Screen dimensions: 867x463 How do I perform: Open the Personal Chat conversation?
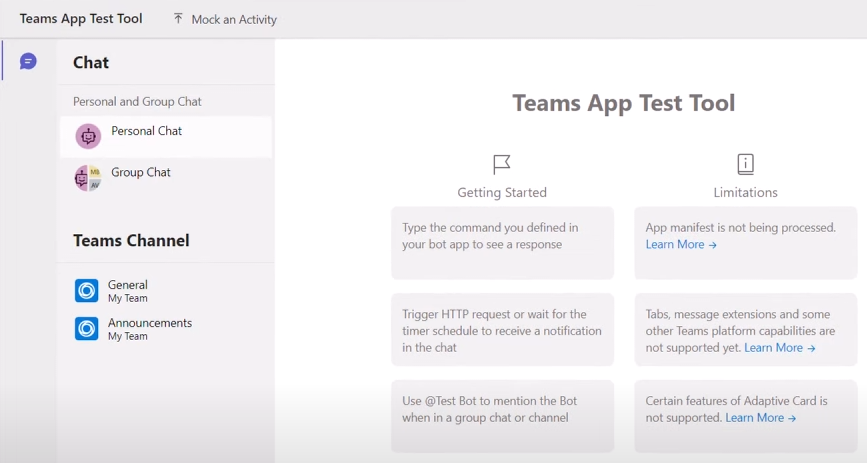[x=166, y=137]
